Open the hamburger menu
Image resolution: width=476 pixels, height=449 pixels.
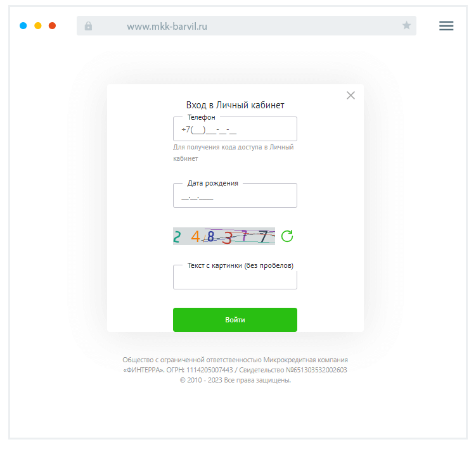tap(446, 26)
